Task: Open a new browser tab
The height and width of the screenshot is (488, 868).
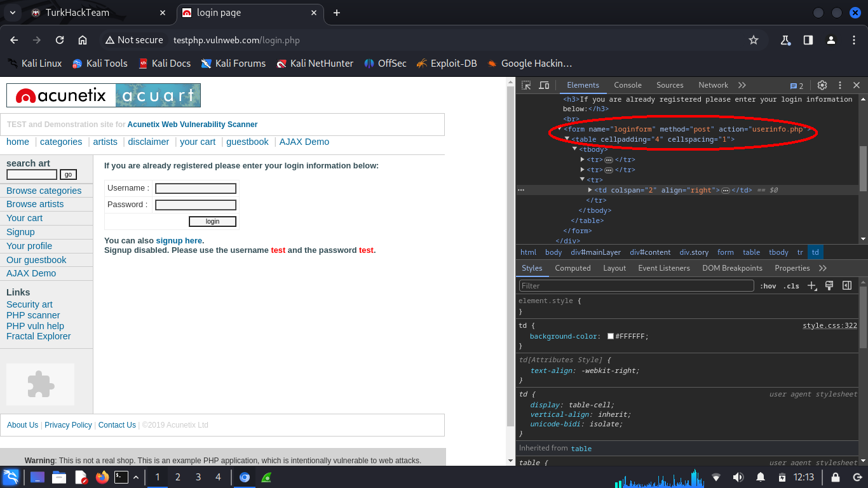Action: 337,13
